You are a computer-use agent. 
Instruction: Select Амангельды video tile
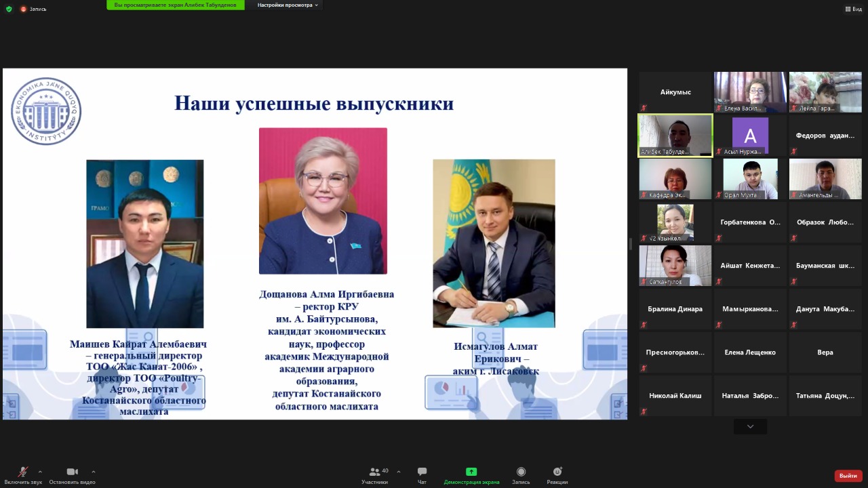click(x=825, y=179)
